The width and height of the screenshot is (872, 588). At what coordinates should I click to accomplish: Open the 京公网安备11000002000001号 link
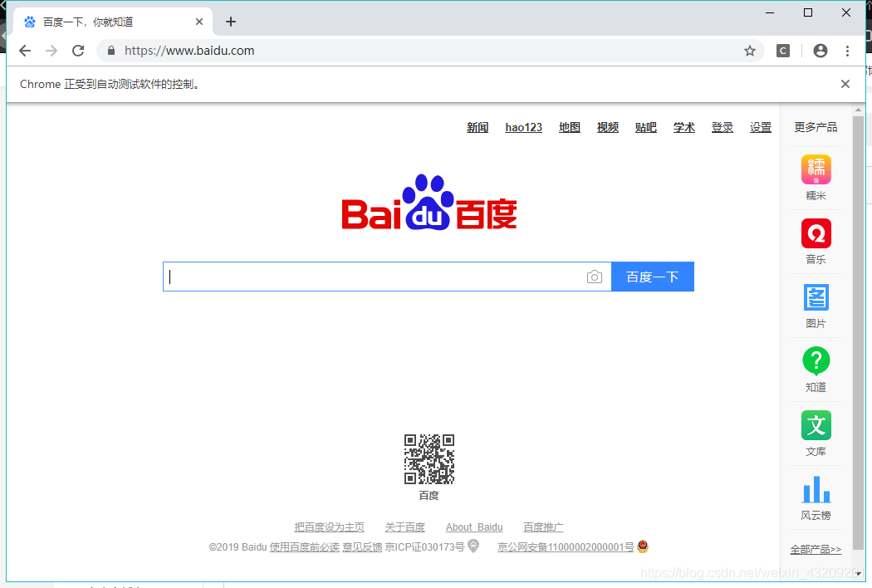click(x=566, y=546)
